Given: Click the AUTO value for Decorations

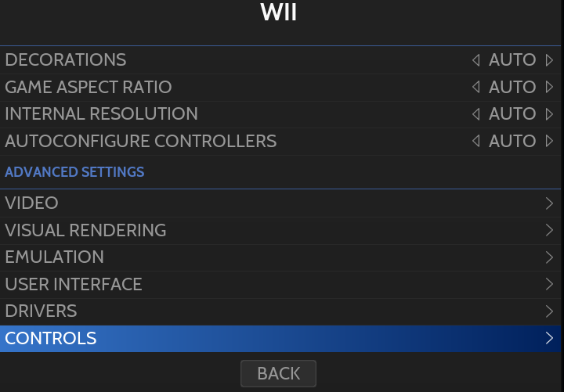Looking at the screenshot, I should (512, 60).
